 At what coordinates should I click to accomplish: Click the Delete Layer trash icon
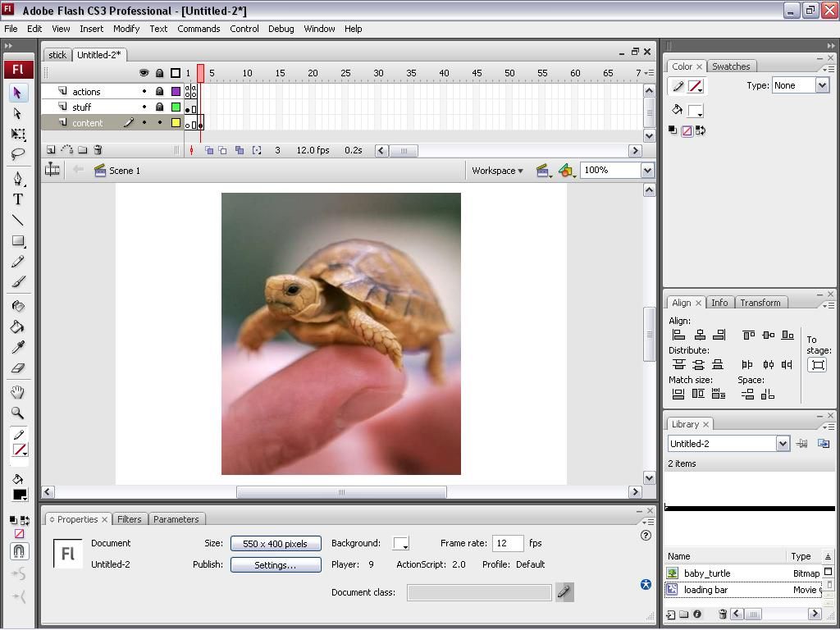pyautogui.click(x=98, y=150)
